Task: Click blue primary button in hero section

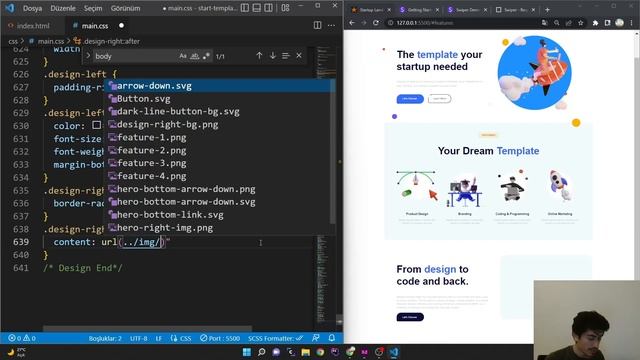Action: coord(410,99)
